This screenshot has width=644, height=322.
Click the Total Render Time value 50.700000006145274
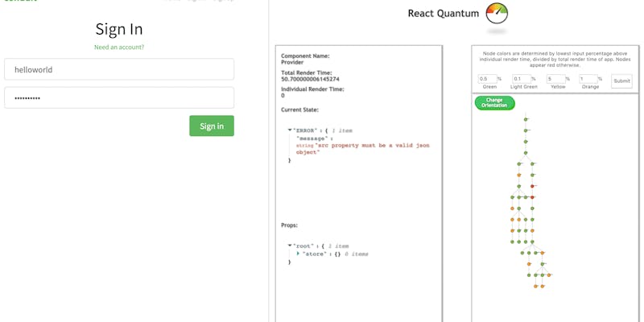[310, 79]
